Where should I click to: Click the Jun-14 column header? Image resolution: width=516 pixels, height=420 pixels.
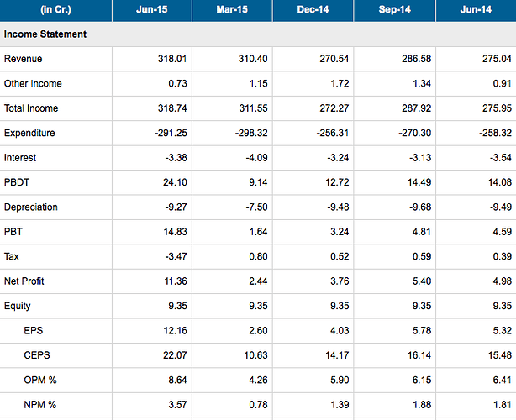click(x=476, y=9)
